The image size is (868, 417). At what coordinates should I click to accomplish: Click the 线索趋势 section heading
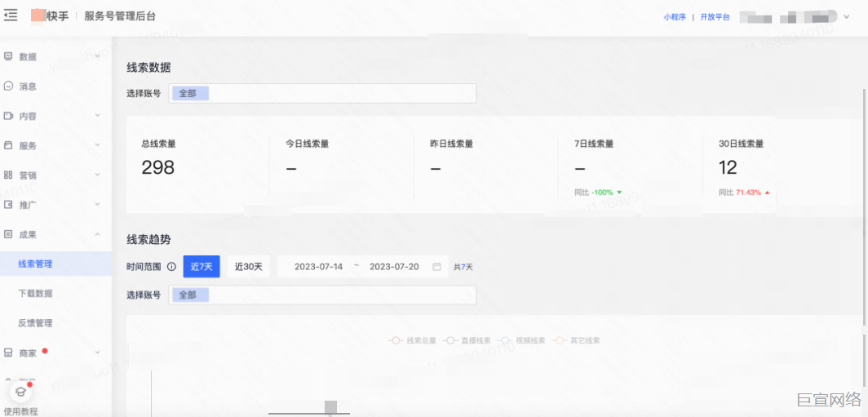[x=149, y=240]
